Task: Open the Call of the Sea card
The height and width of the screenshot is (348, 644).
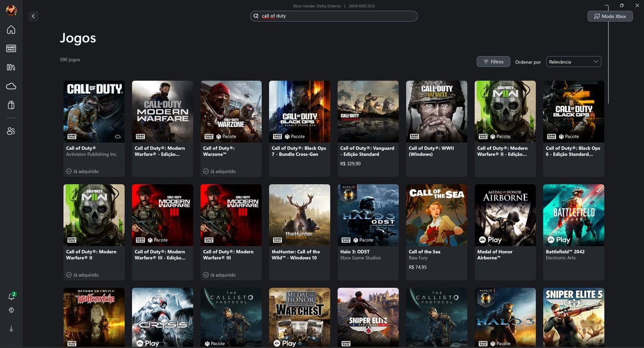Action: click(437, 233)
